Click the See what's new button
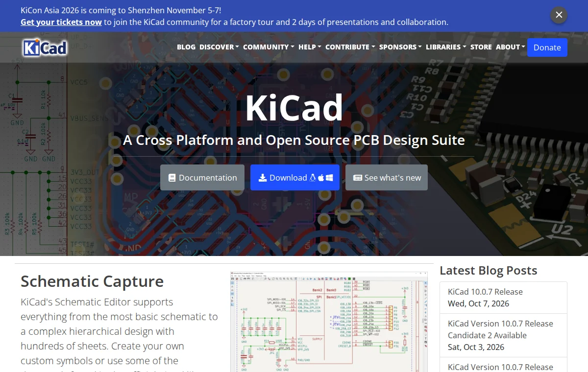 pos(387,177)
